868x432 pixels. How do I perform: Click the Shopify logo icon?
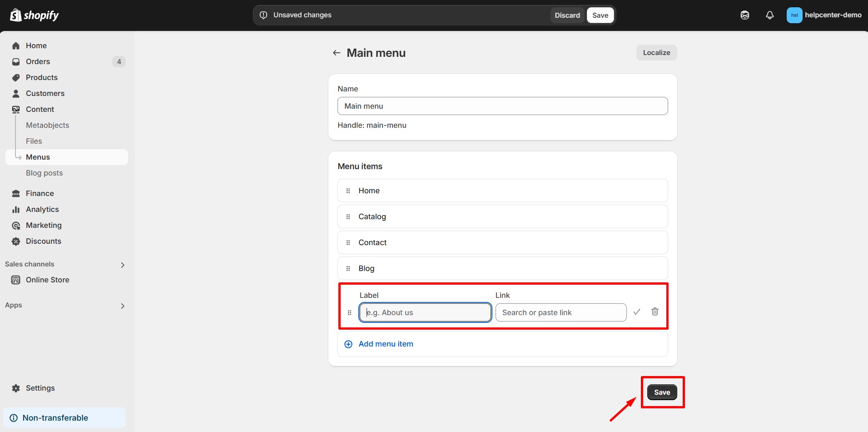tap(16, 15)
